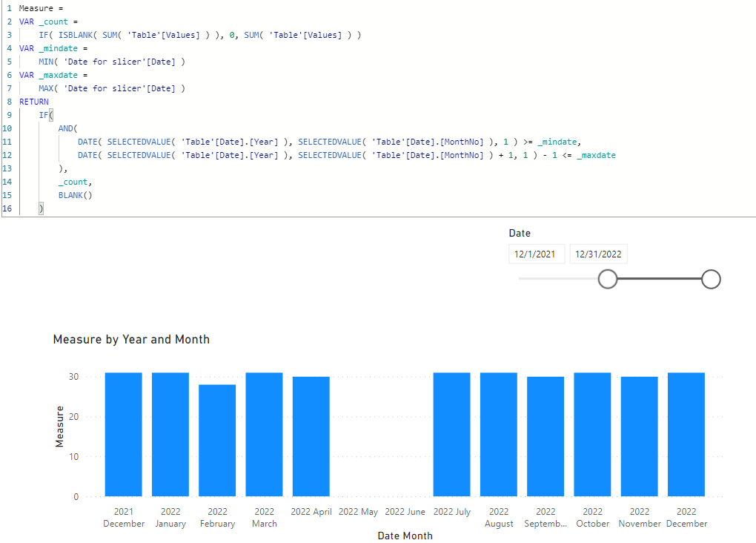
Task: Click the y-axis value 20
Action: pos(73,417)
